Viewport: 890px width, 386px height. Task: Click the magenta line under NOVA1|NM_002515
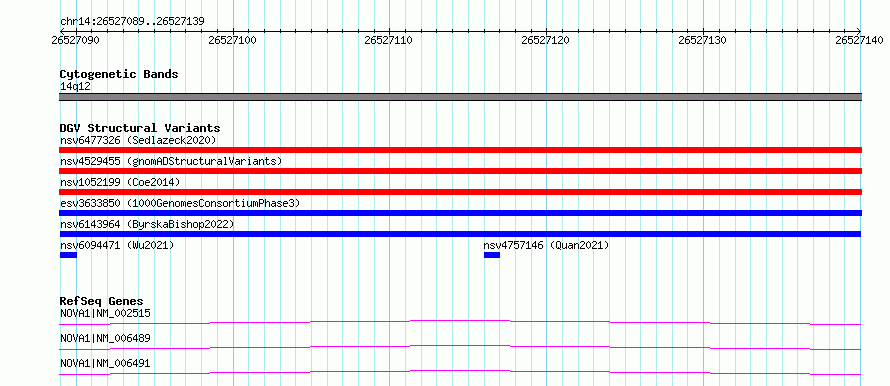pyautogui.click(x=460, y=322)
